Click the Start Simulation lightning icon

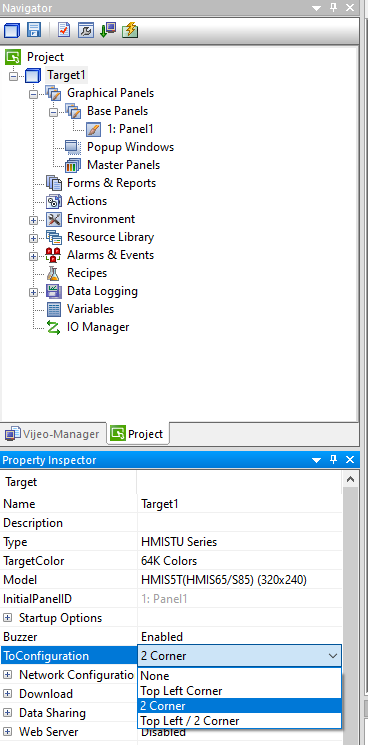pos(130,30)
